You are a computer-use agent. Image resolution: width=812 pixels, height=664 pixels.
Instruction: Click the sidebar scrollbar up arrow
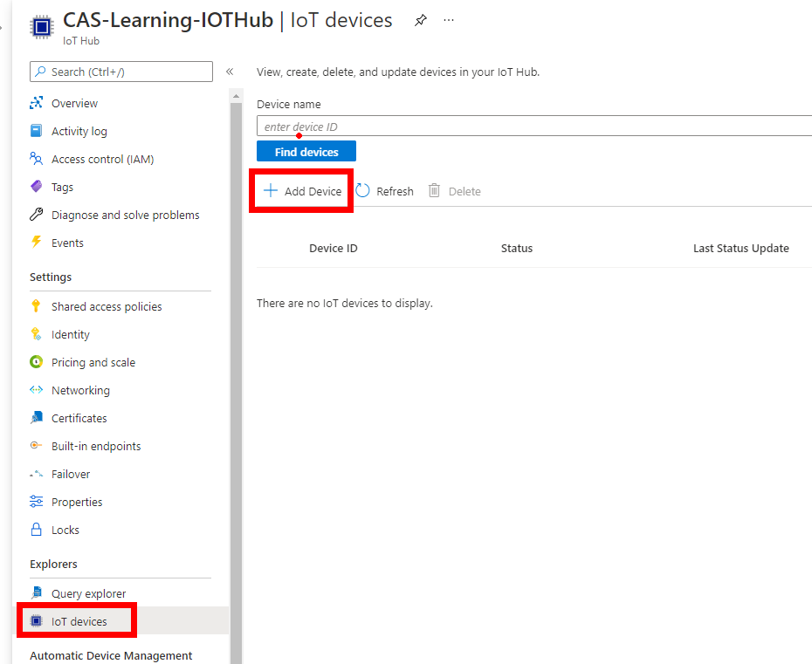click(236, 96)
